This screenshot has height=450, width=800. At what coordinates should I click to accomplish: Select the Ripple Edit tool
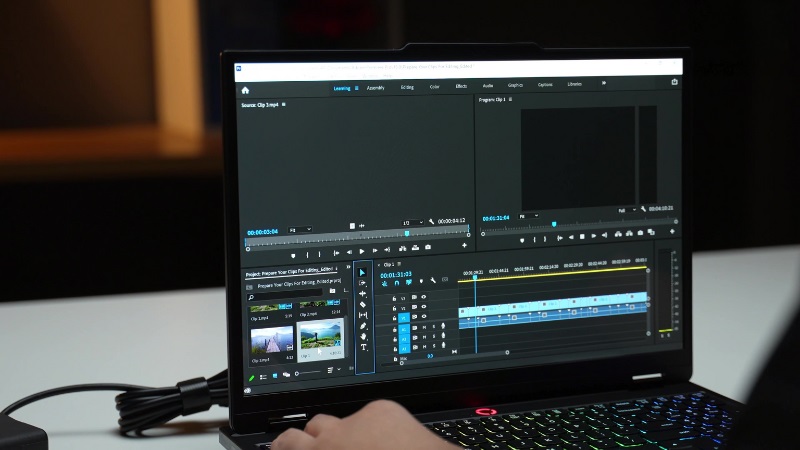coord(362,294)
